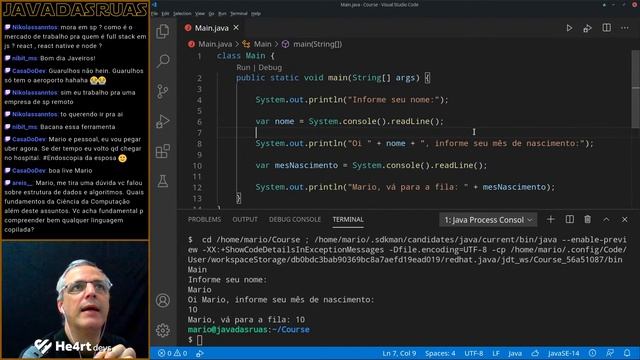The image size is (640, 360).
Task: Click line number 12 in the gutter
Action: tap(198, 187)
